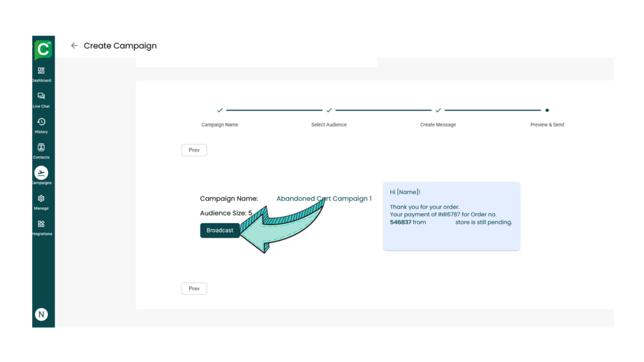Jump to the Create Message step

click(438, 111)
